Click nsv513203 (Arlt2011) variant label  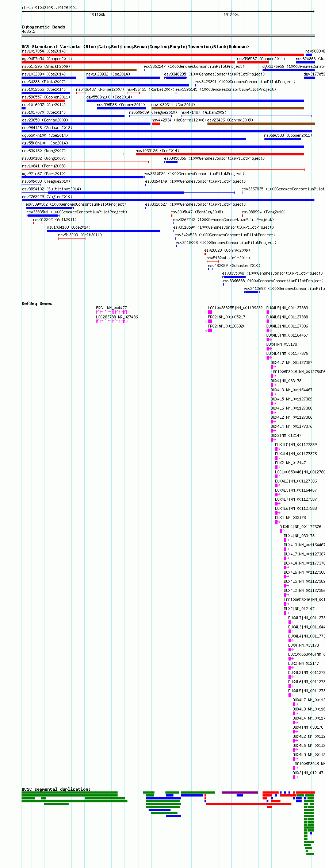tap(80, 235)
